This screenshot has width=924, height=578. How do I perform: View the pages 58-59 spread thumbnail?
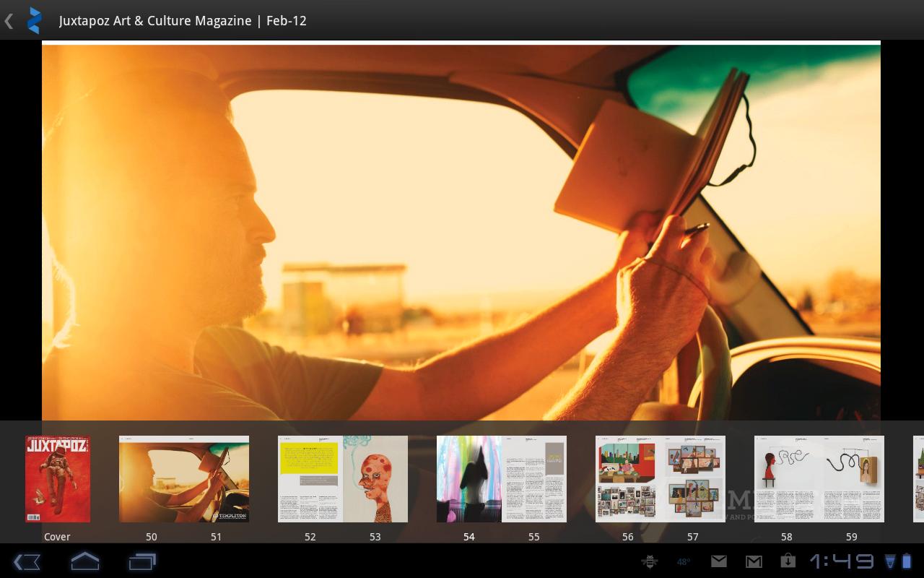819,479
